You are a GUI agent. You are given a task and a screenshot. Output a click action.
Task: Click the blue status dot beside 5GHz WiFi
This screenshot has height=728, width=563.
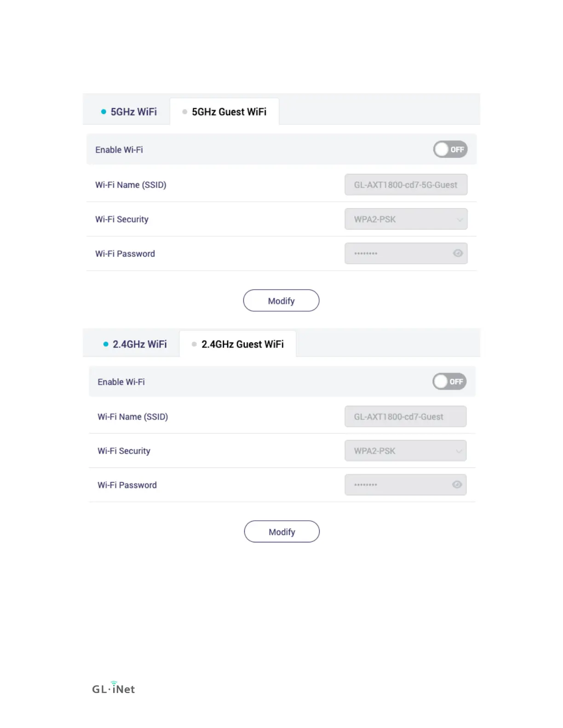pyautogui.click(x=103, y=112)
